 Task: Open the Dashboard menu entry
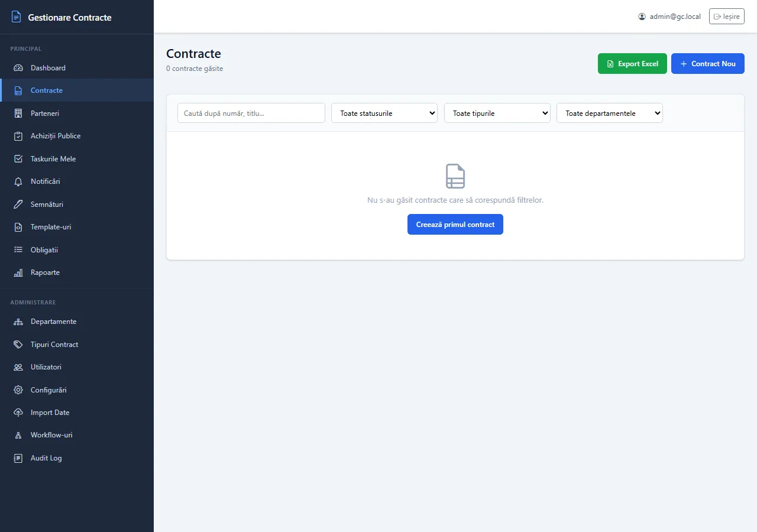[77, 68]
